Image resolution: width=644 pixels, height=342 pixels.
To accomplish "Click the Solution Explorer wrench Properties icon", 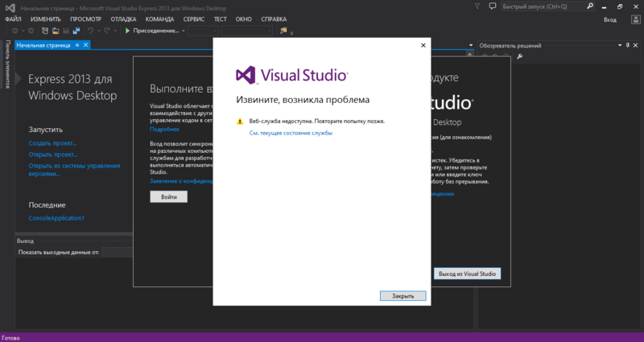I will [x=519, y=56].
